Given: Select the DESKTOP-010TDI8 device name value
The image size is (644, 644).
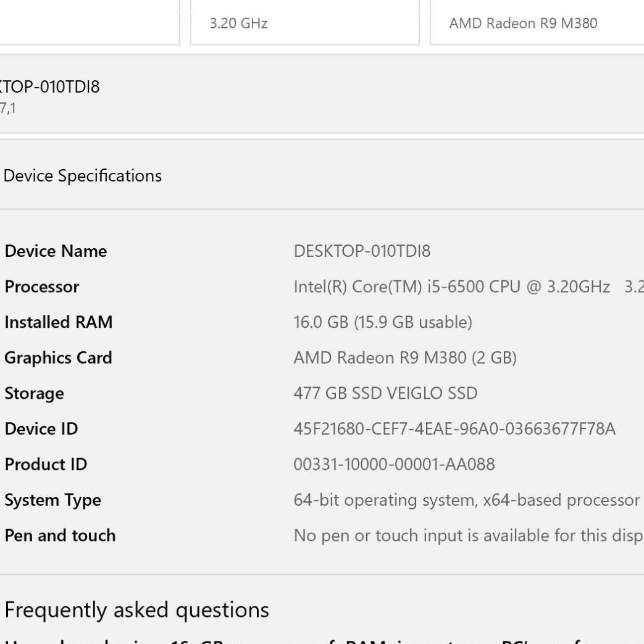Looking at the screenshot, I should 362,251.
